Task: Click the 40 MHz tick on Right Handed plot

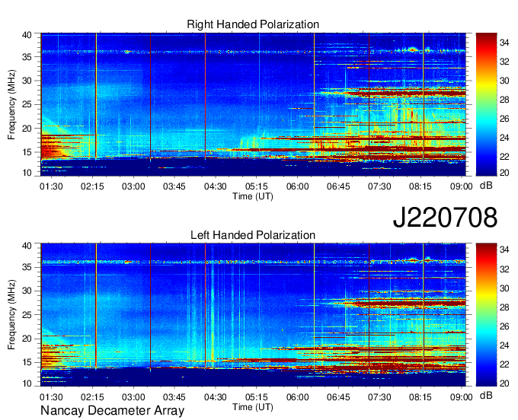Action: [27, 35]
